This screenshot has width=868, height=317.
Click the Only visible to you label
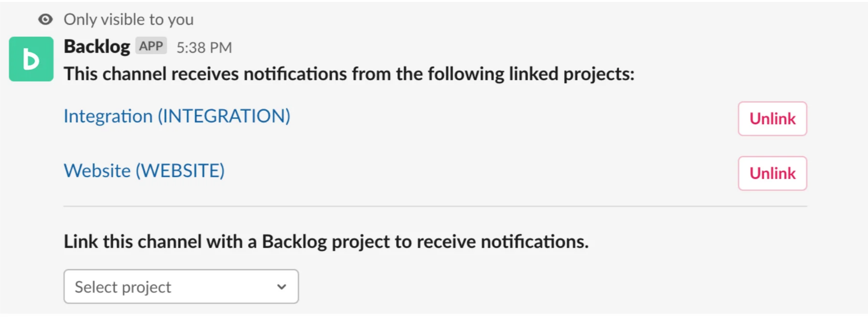(x=129, y=19)
